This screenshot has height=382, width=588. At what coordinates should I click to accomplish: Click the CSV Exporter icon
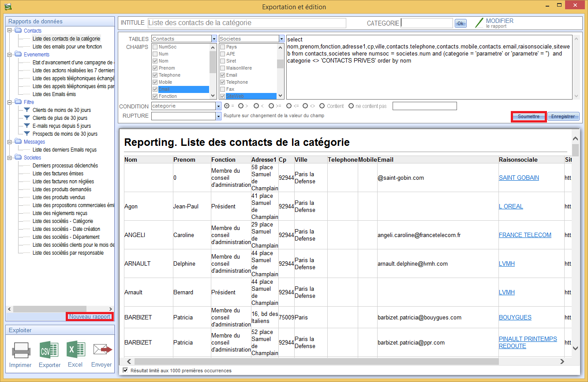pyautogui.click(x=49, y=350)
